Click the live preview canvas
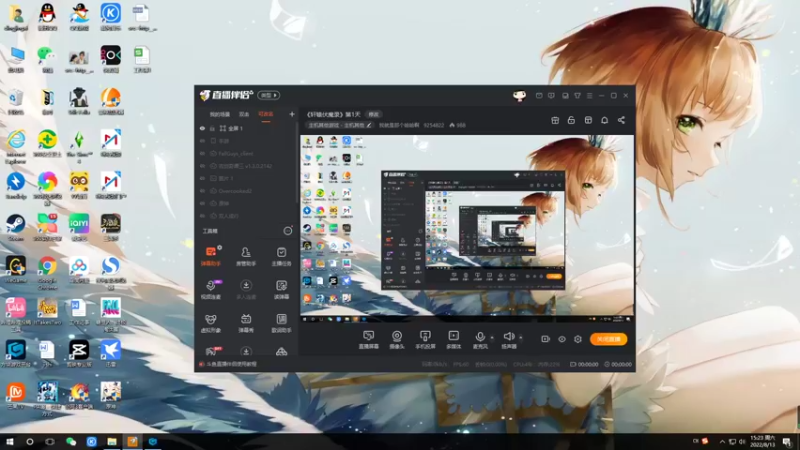The image size is (800, 450). tap(467, 229)
